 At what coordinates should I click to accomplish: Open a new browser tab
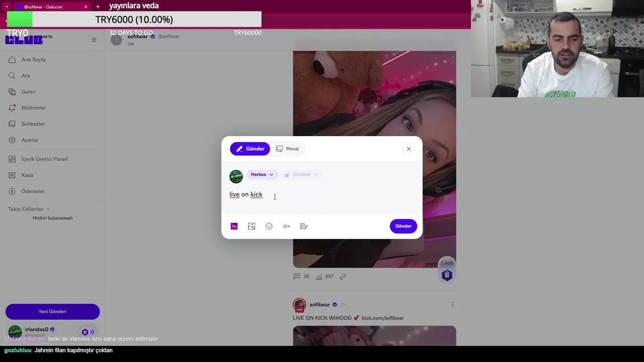(x=98, y=7)
